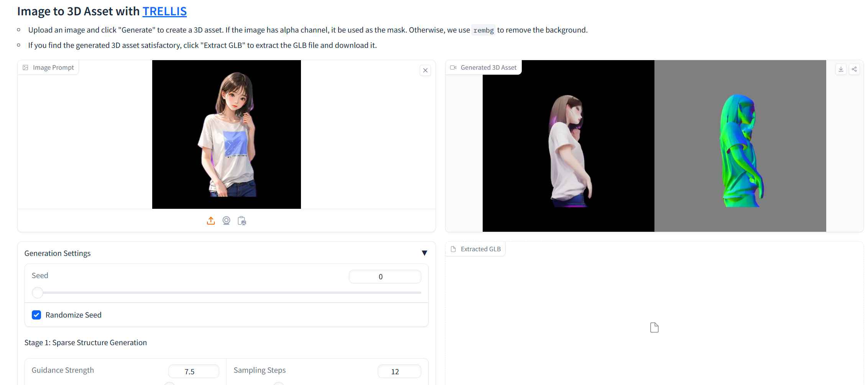Uncheck the Randomize Seed checkbox
Image resolution: width=868 pixels, height=385 pixels.
tap(36, 315)
